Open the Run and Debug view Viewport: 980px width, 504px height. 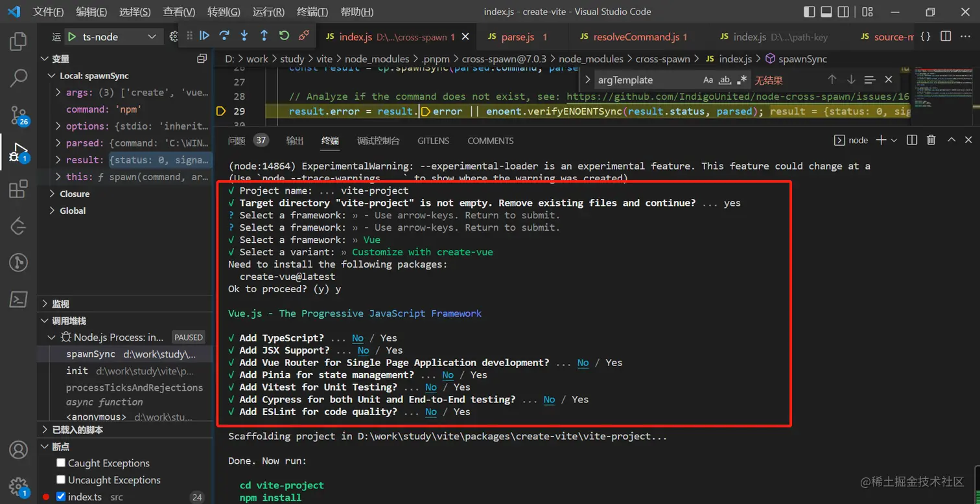click(18, 153)
